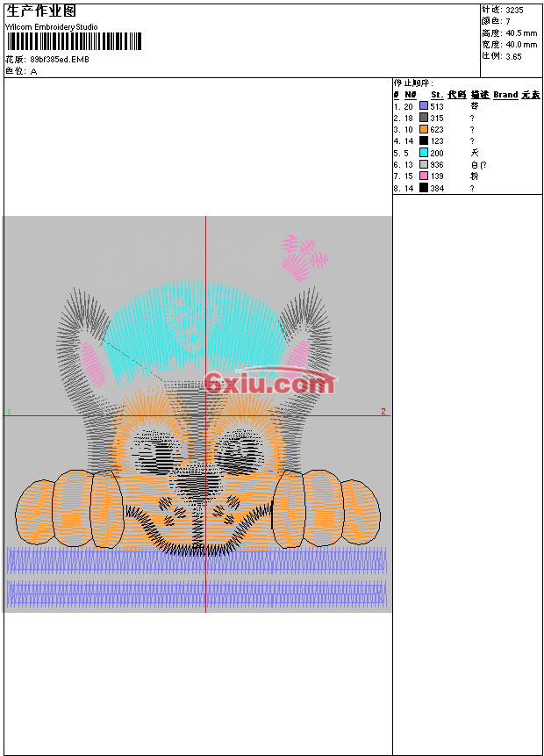Click the stitch count value 3235
The image size is (544, 756).
pos(514,11)
